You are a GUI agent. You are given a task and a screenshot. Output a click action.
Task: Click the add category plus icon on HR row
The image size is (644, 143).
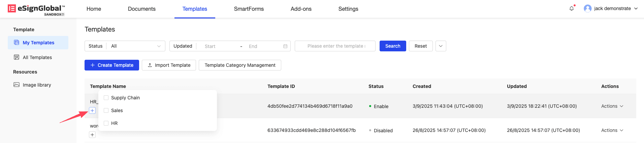pyautogui.click(x=92, y=111)
